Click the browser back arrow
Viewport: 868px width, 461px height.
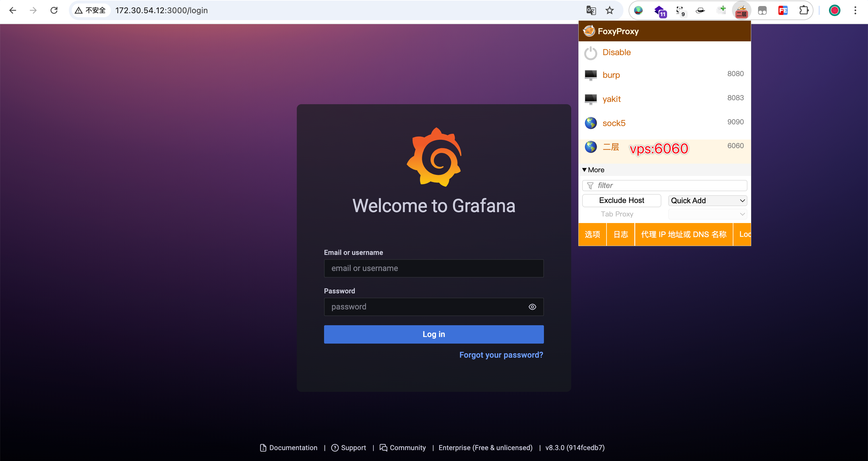coord(13,10)
